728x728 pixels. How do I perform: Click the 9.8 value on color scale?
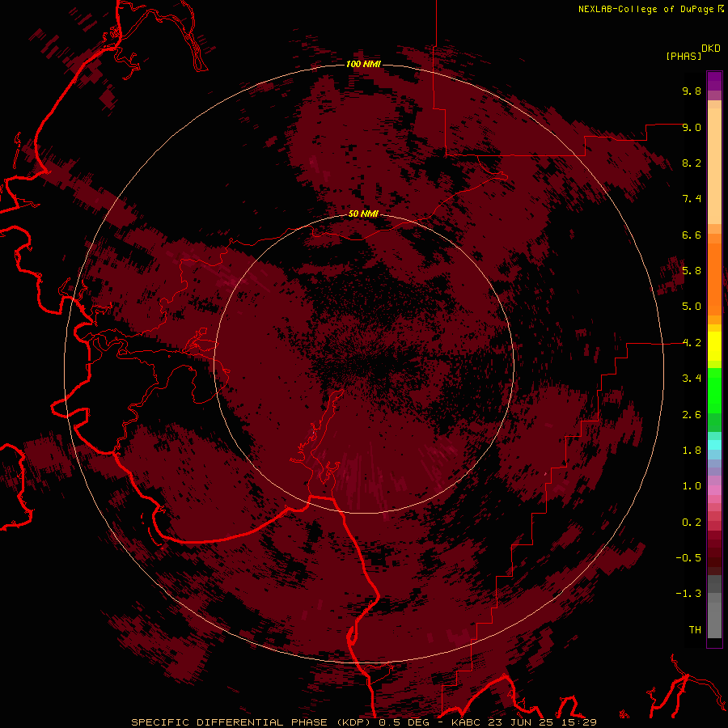(x=692, y=91)
